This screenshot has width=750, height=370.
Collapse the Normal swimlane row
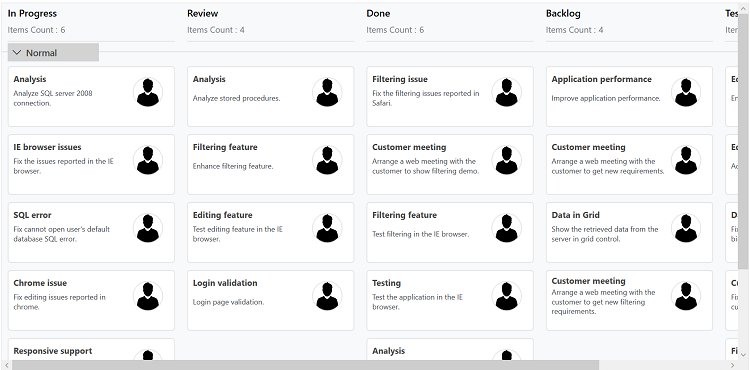click(x=17, y=53)
